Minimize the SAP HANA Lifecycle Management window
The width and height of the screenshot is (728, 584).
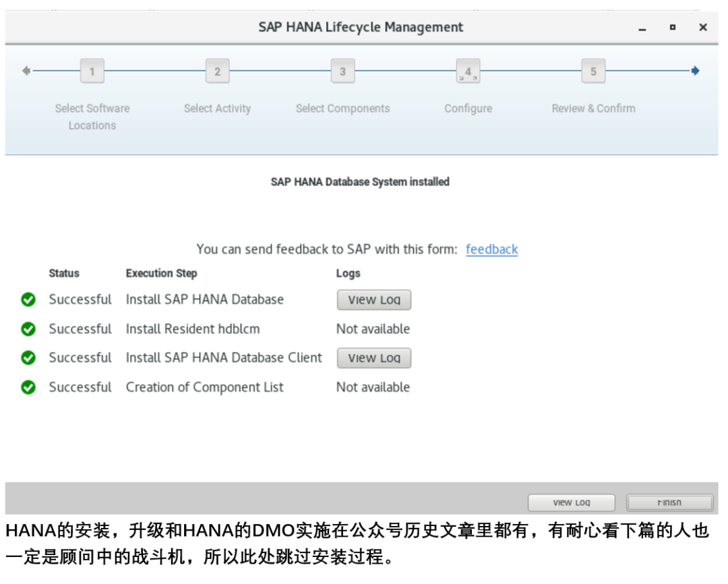(642, 29)
